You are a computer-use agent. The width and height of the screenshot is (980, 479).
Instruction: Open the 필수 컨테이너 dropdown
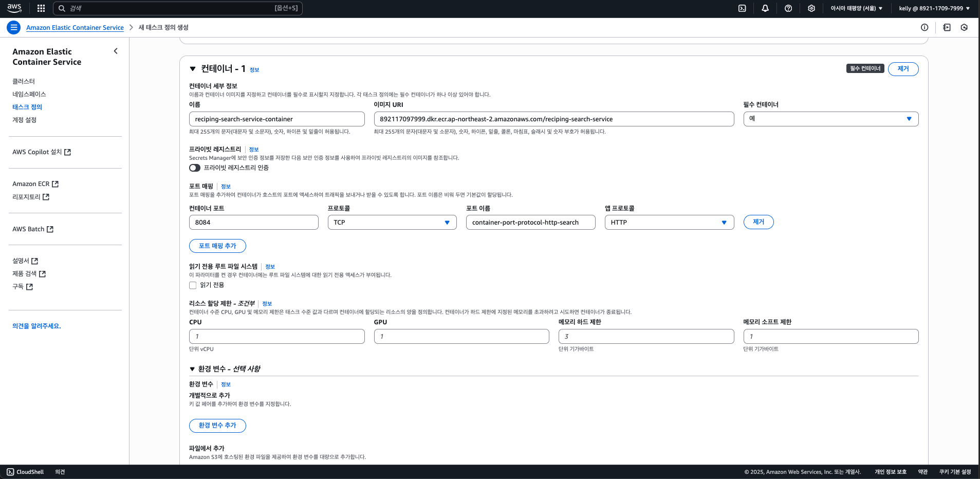point(831,119)
